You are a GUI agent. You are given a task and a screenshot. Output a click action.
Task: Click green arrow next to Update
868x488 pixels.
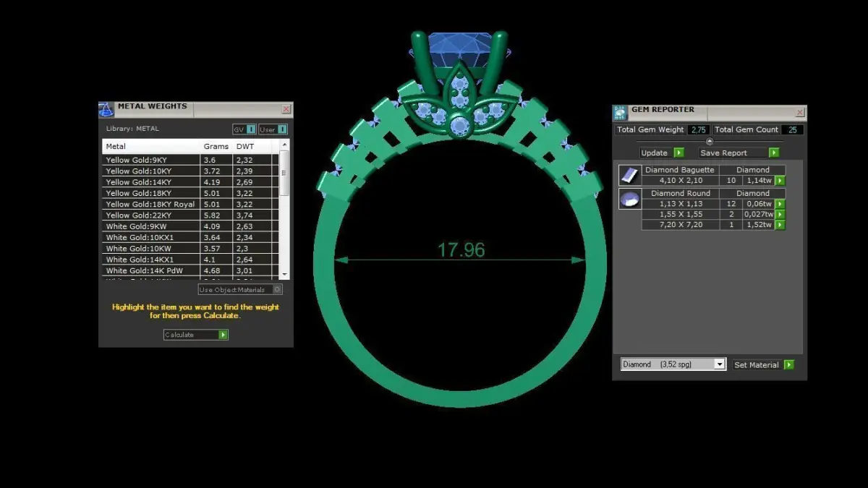pyautogui.click(x=678, y=153)
